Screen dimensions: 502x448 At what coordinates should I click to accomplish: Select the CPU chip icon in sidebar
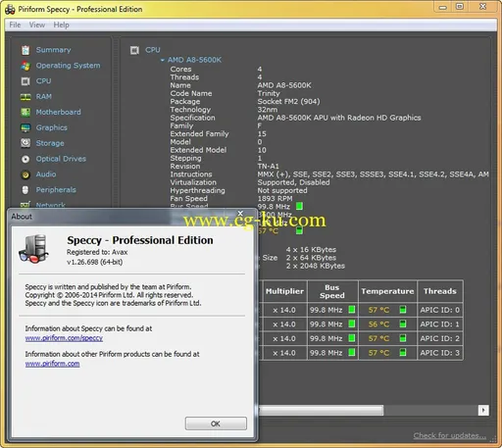pos(25,81)
